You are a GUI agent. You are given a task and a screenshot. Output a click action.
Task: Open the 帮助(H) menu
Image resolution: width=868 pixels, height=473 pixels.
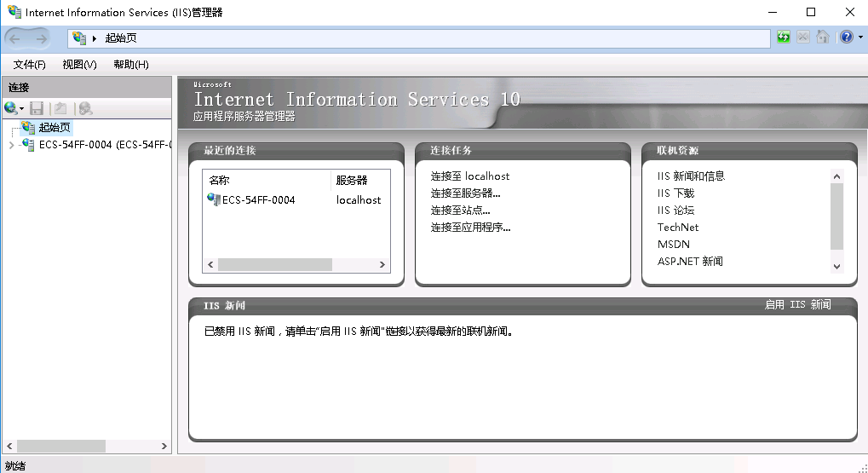pos(131,65)
